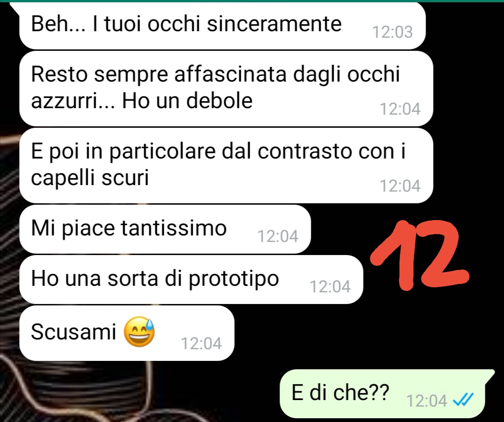This screenshot has width=504, height=422.
Task: Tap the green outgoing bubble's pointed tail
Action: 489,374
